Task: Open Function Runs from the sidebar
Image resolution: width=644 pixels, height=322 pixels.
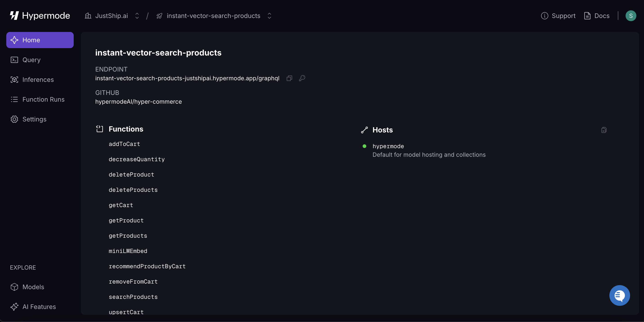Action: [43, 99]
